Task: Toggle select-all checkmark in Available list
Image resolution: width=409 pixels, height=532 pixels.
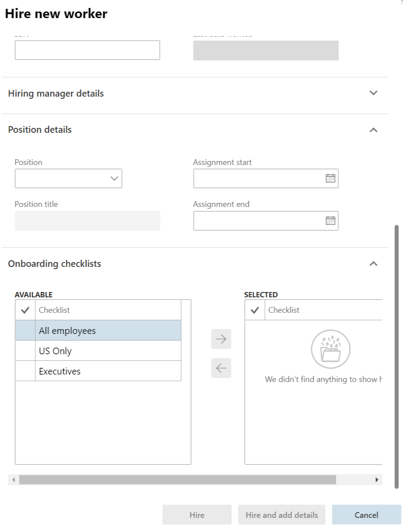Action: [x=25, y=310]
